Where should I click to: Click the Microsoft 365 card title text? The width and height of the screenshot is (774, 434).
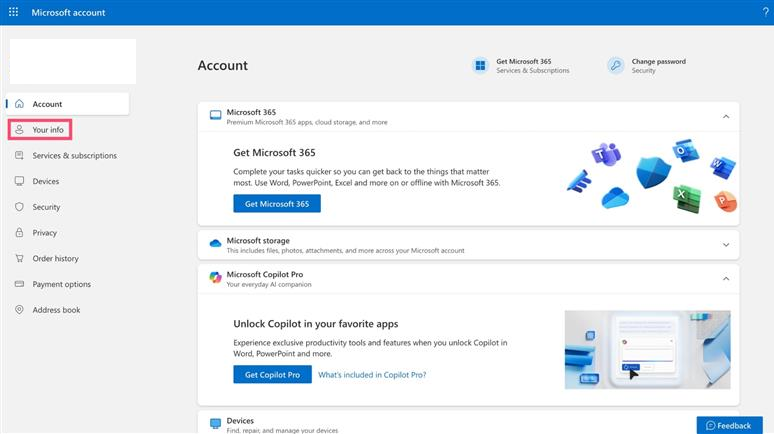[x=251, y=112]
